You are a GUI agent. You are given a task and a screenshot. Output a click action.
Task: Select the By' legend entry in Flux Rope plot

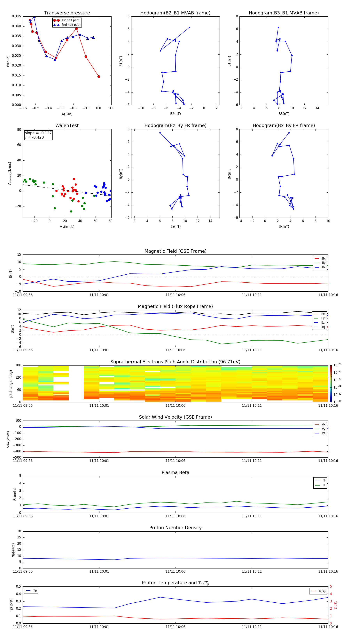320,318
